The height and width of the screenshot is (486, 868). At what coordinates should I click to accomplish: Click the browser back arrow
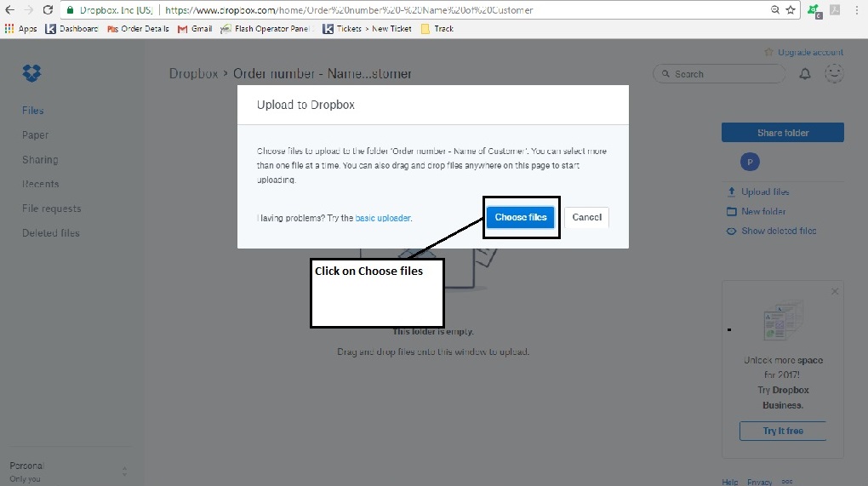[x=9, y=10]
